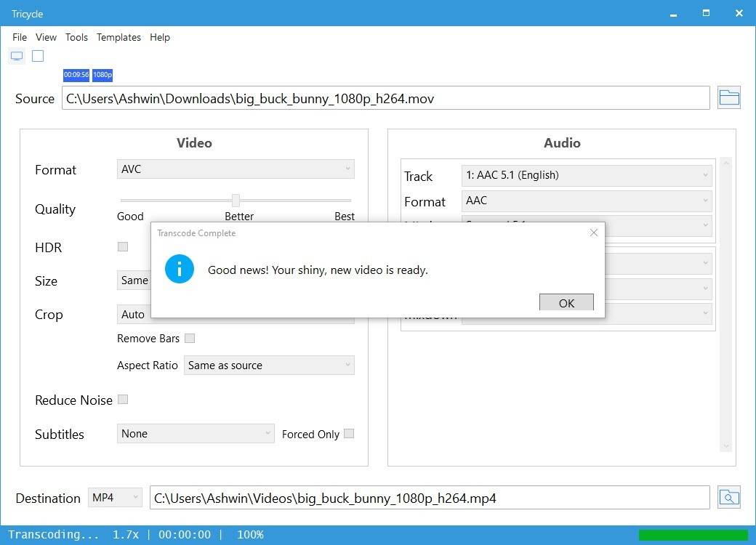Browse for source file with folder icon
The width and height of the screenshot is (756, 545).
click(728, 98)
